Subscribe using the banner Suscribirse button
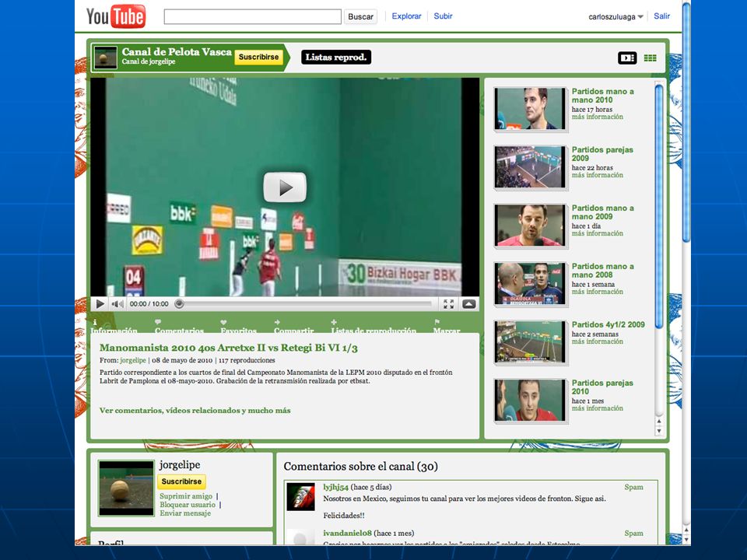 click(x=258, y=57)
